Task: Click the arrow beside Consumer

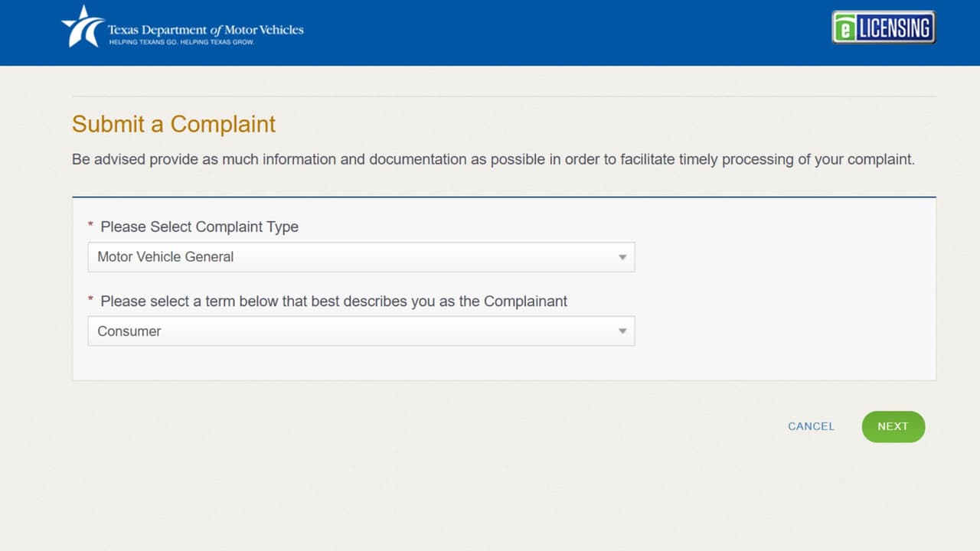Action: pyautogui.click(x=622, y=331)
